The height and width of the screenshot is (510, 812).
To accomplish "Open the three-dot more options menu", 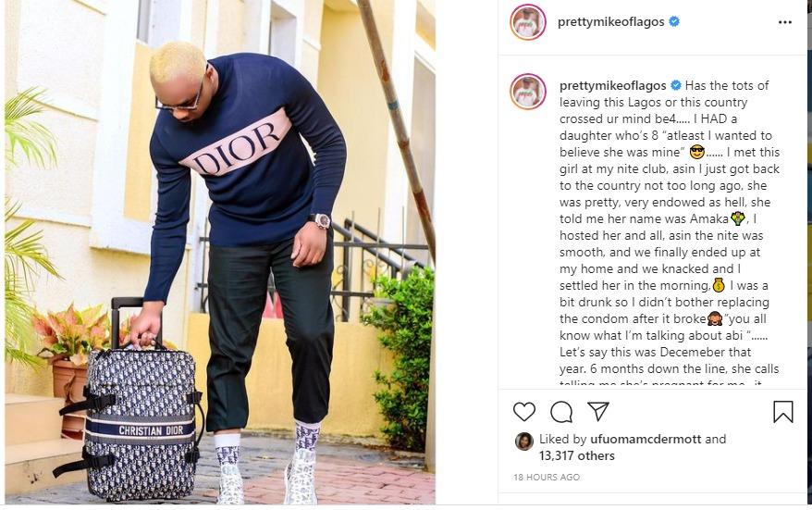I will (x=785, y=22).
